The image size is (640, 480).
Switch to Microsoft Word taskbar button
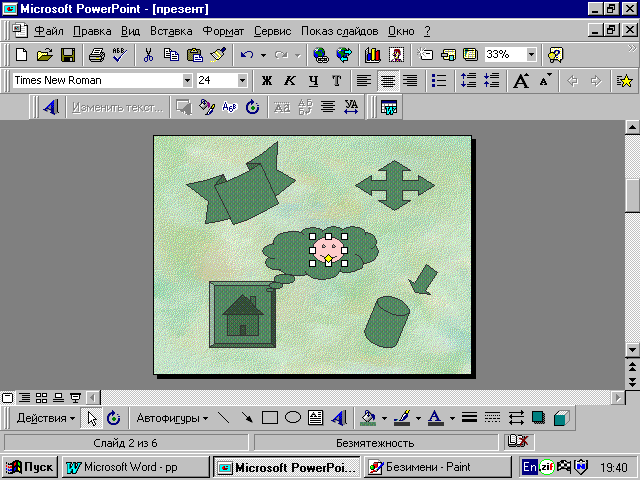(x=136, y=467)
